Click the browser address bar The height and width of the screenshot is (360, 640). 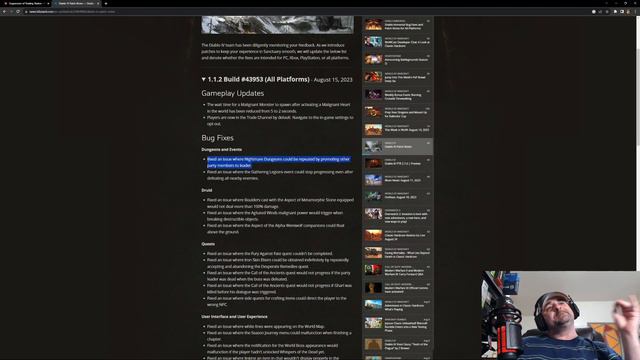coord(306,11)
